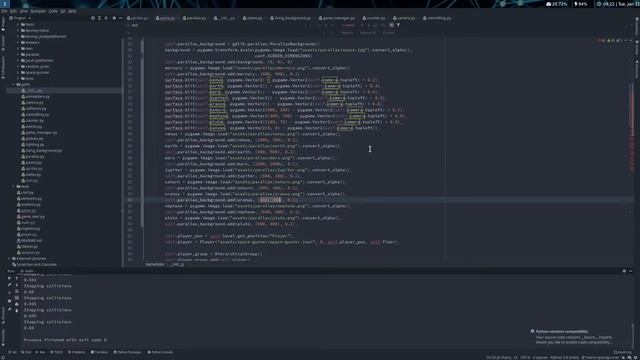The height and width of the screenshot is (360, 640).
Task: Click editor inspection warnings widget
Action: 611,40
